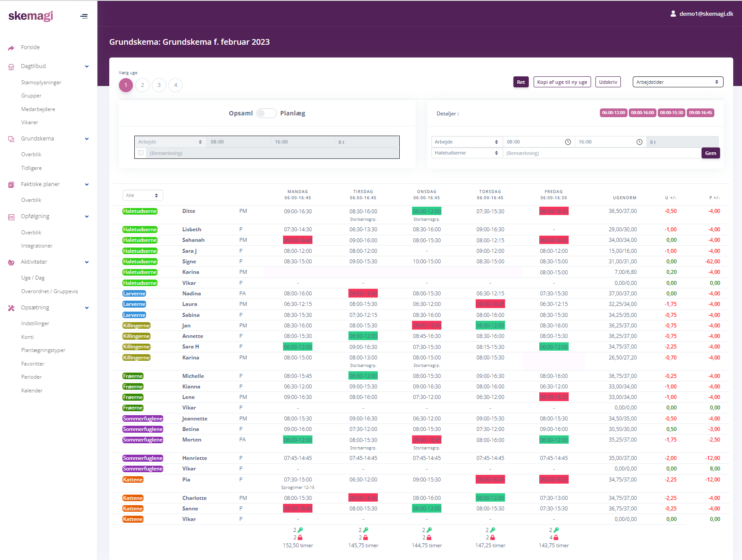Open Medarbejdere in sidebar
Image resolution: width=742 pixels, height=560 pixels.
[x=38, y=109]
